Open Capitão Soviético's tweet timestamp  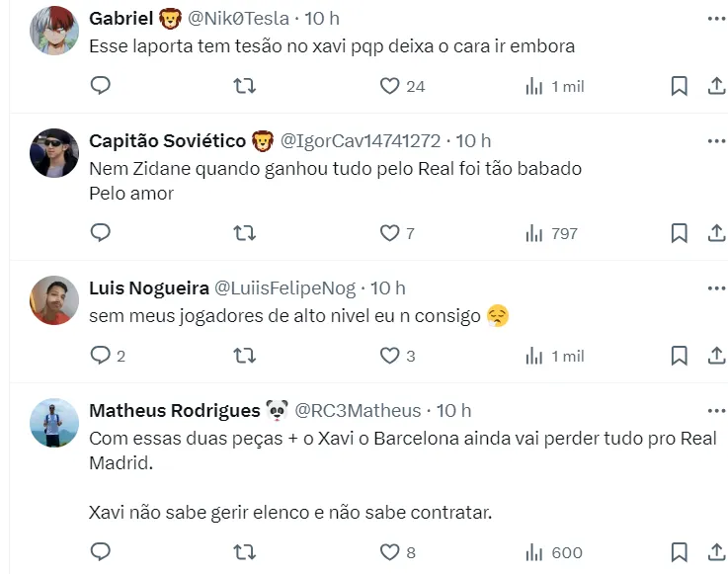474,141
